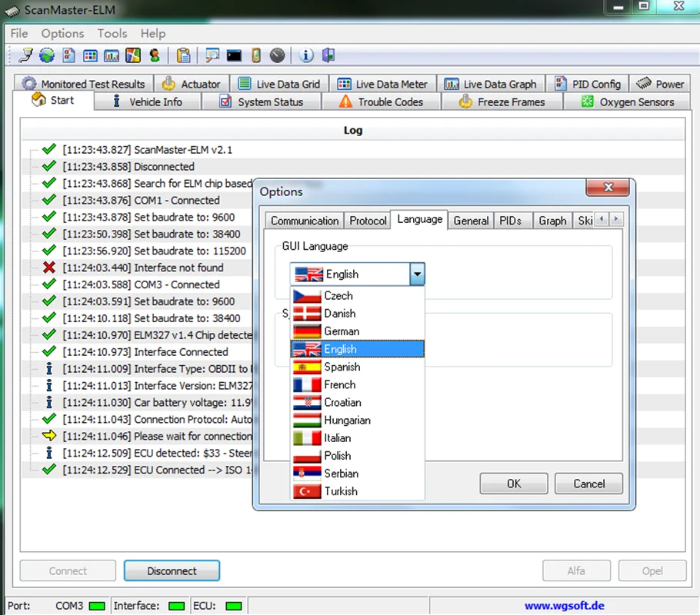The image size is (700, 615).
Task: Click the graph chart icon in the toolbar
Action: click(112, 55)
